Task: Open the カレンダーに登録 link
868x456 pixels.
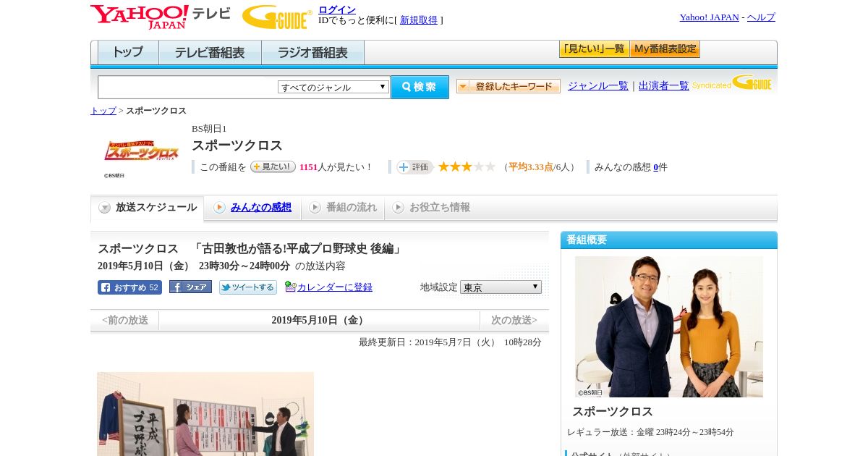Action: click(335, 287)
